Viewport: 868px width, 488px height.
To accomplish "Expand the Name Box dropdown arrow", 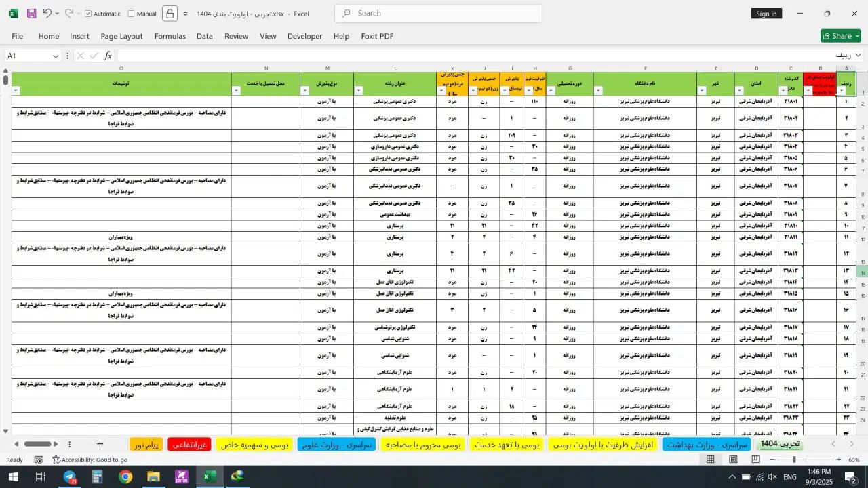I will tap(56, 56).
